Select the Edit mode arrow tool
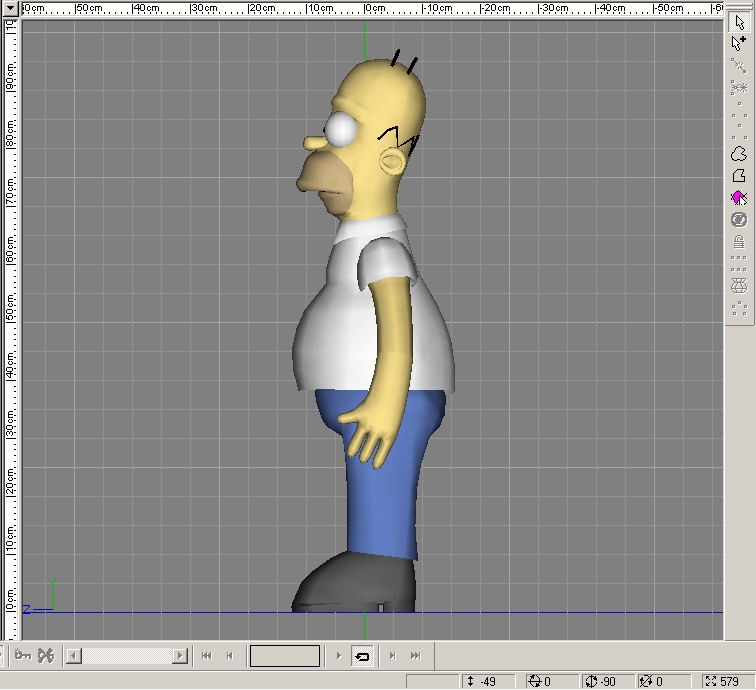 pos(739,22)
